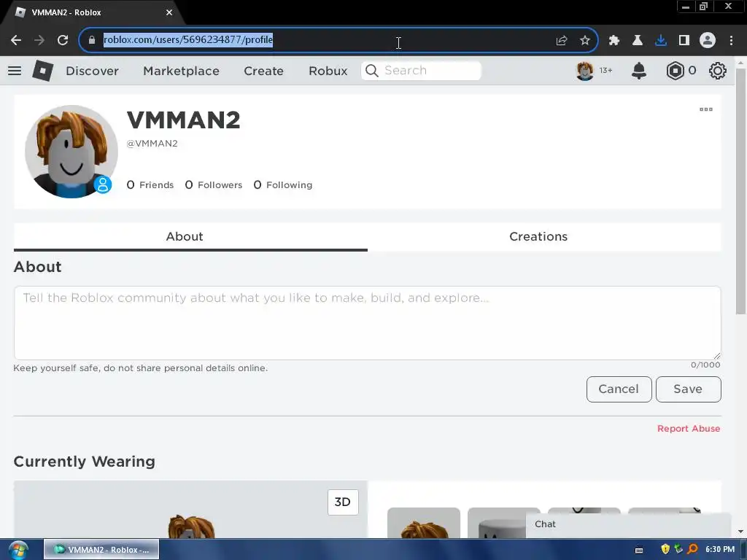Reload the page
The height and width of the screenshot is (560, 747).
pos(63,40)
